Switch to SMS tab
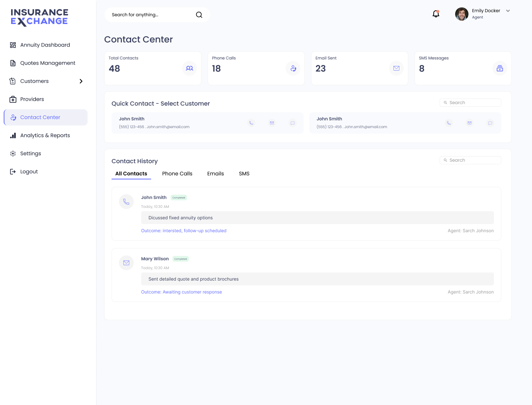532x405 pixels. [x=244, y=174]
